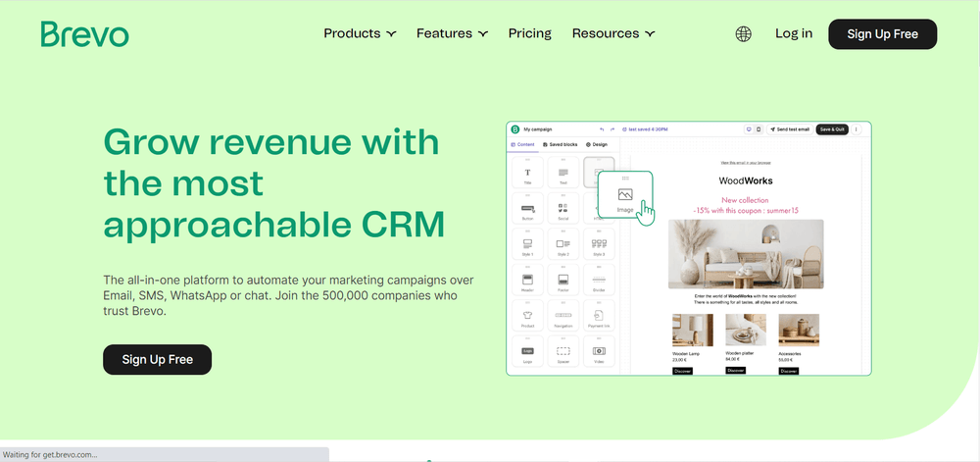Screen dimensions: 980x462
Task: Click Discover under Wooden platter
Action: tap(736, 370)
